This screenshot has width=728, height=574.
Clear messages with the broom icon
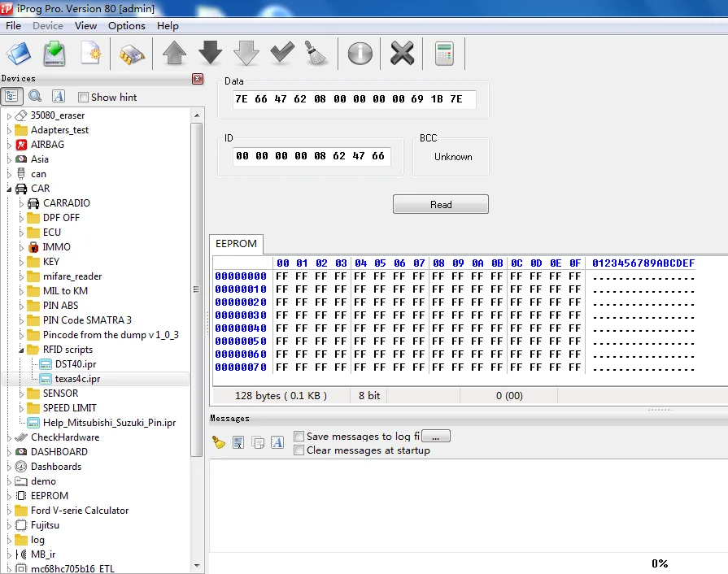click(218, 442)
